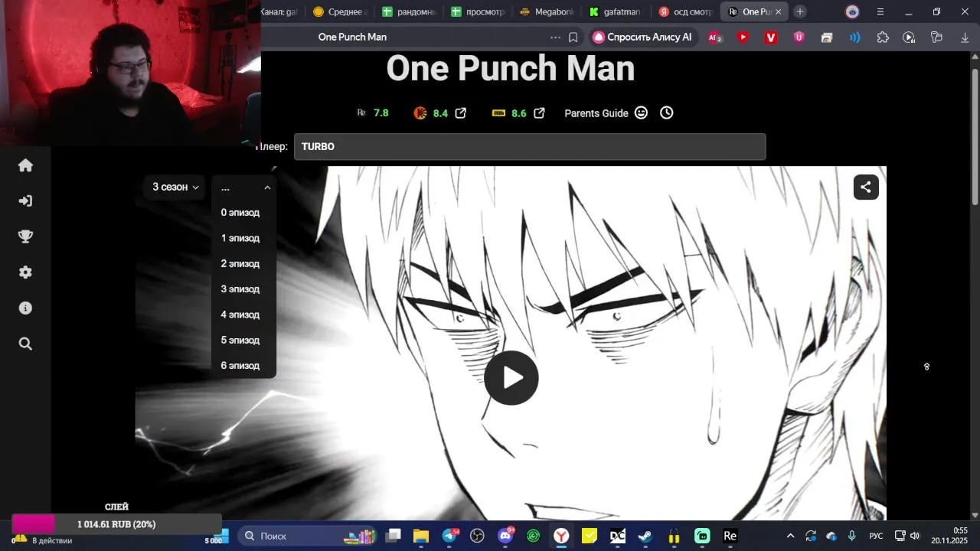The height and width of the screenshot is (551, 980).
Task: Click the login arrow icon in sidebar
Action: coord(25,201)
